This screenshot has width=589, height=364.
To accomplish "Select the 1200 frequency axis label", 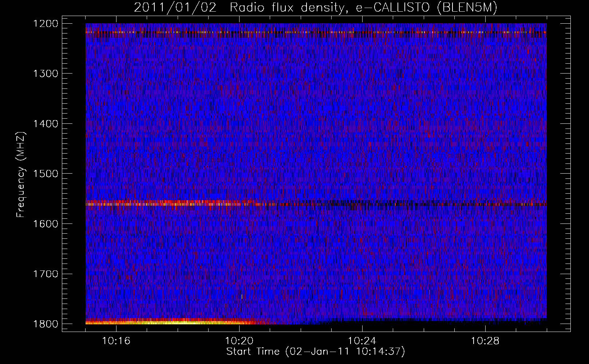I will [x=46, y=24].
